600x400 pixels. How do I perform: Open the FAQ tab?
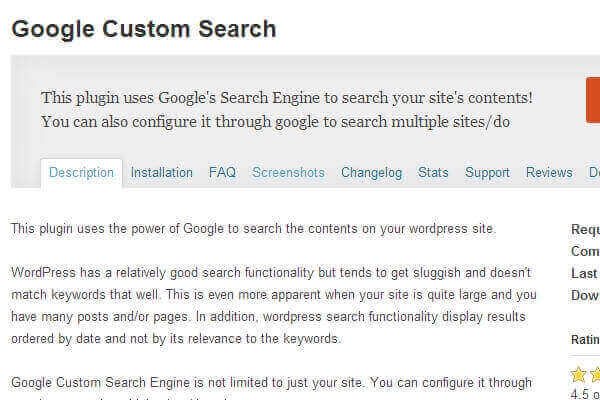[x=222, y=172]
